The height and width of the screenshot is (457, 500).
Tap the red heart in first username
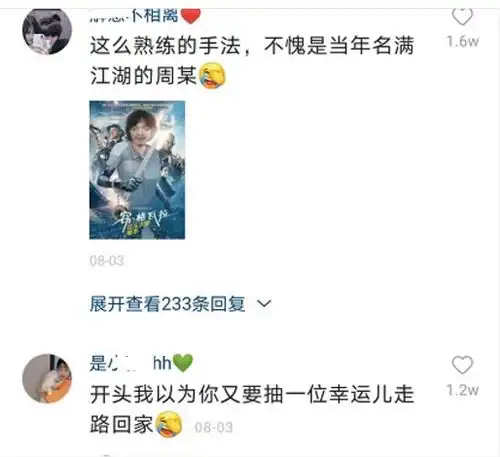click(190, 16)
